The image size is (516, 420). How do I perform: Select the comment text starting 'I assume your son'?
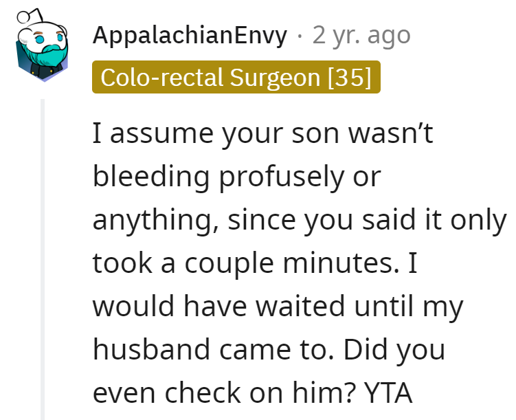coord(300,263)
